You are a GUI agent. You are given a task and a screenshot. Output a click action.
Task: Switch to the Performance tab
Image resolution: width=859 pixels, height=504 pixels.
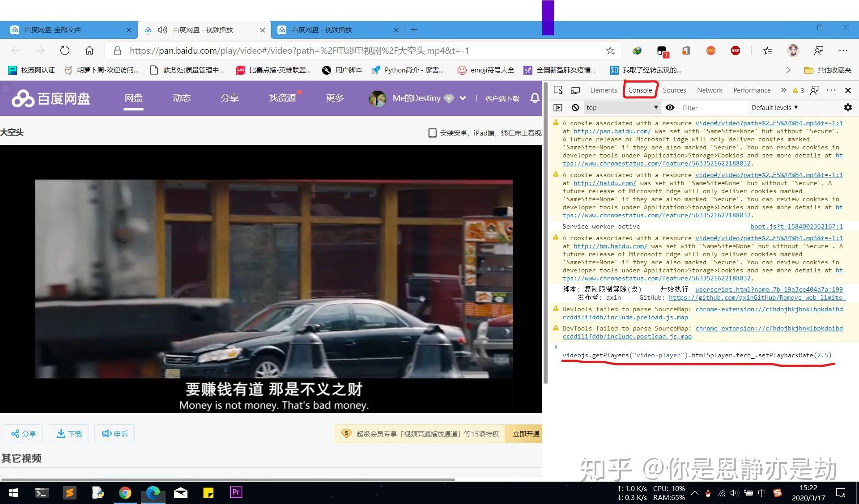tap(752, 90)
